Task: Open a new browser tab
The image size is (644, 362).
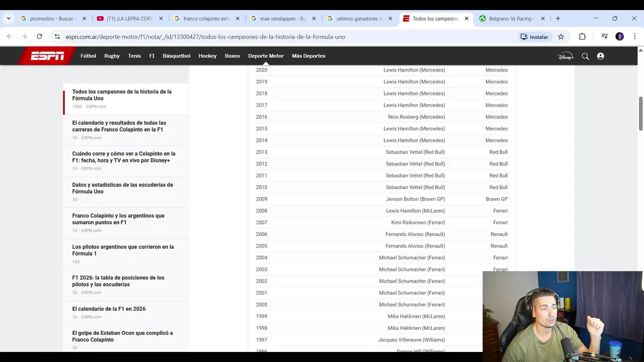Action: tap(557, 19)
